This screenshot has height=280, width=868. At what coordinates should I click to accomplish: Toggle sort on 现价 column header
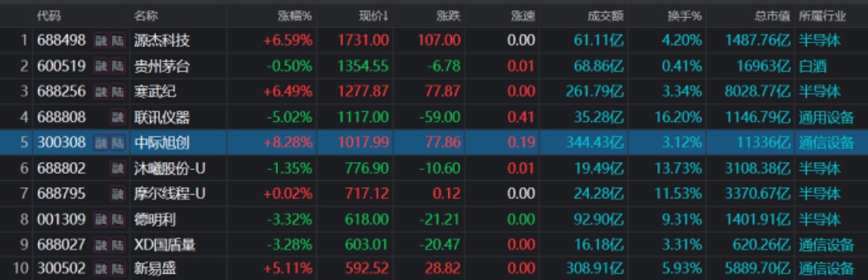(x=374, y=16)
